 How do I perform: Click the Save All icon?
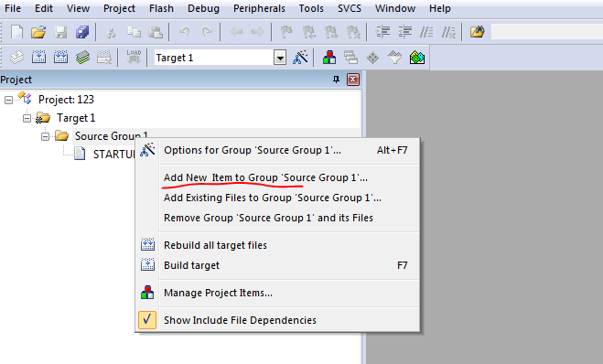coord(82,32)
